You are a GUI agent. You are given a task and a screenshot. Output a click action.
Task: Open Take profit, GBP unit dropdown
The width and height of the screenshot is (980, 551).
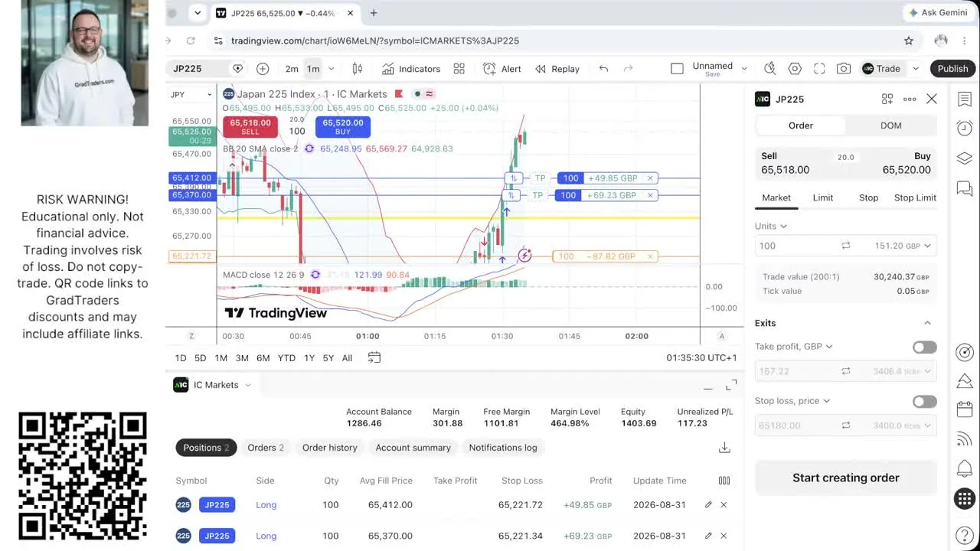coord(793,347)
